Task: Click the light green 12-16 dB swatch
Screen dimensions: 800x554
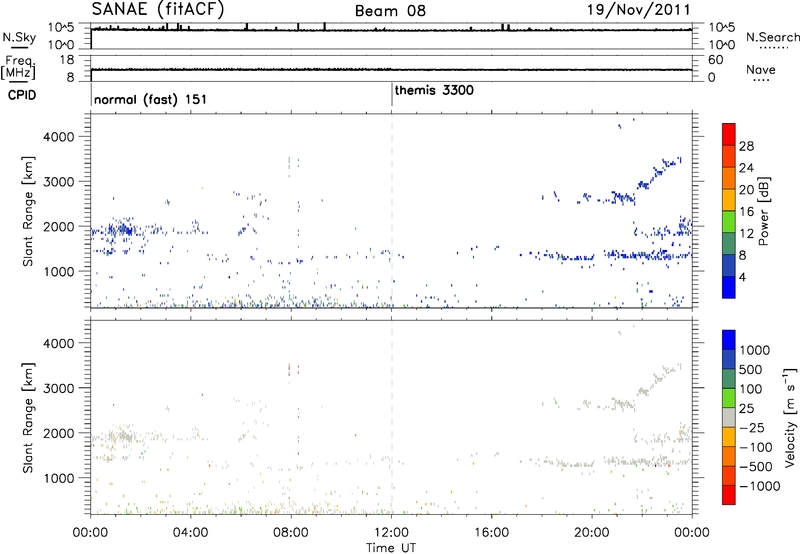Action: point(729,222)
